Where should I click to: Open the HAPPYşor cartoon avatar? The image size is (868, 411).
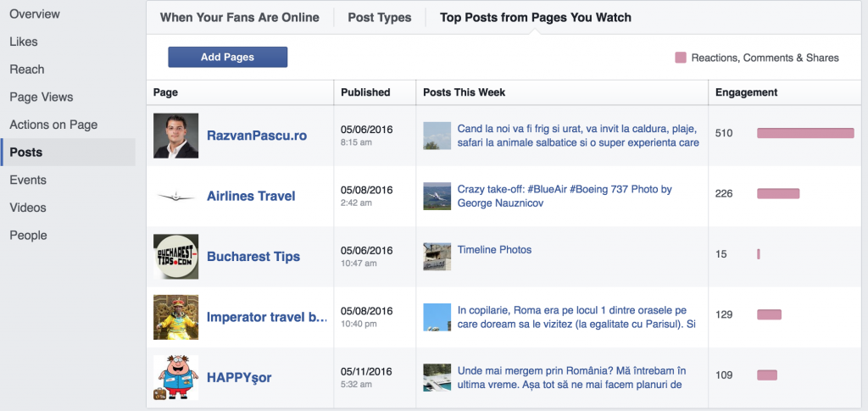[176, 377]
